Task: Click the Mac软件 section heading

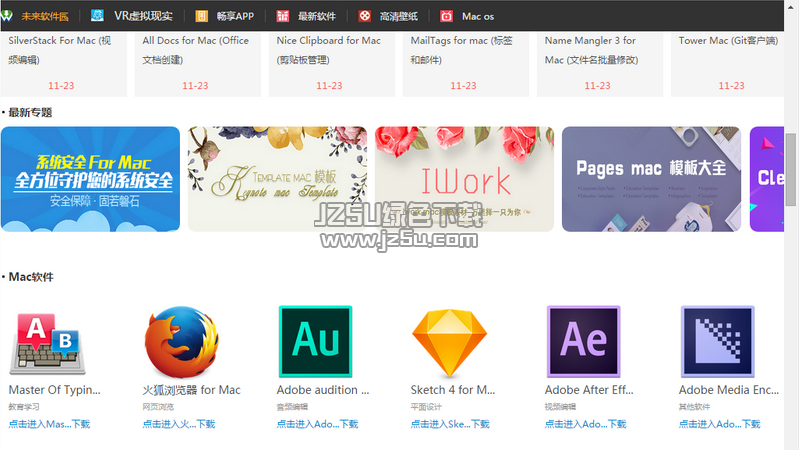Action: coord(31,277)
